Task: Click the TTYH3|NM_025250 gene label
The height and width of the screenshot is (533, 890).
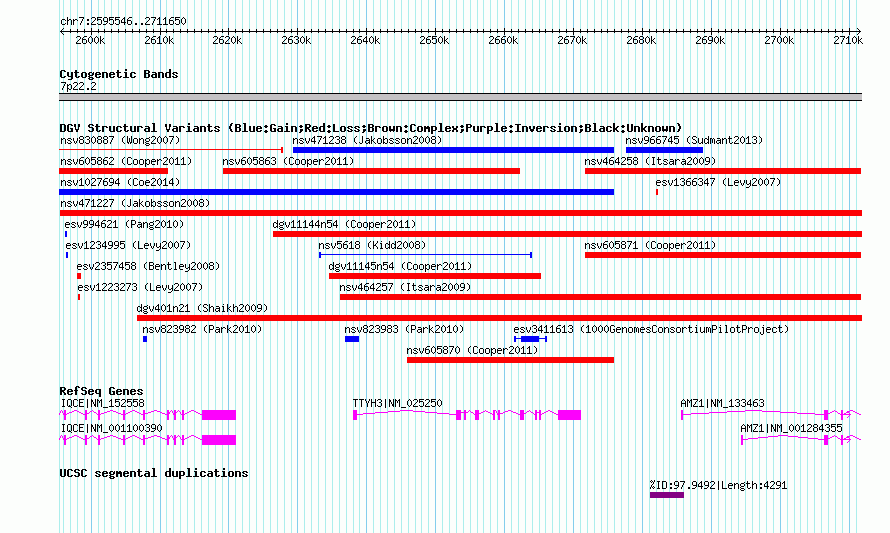Action: (x=397, y=404)
